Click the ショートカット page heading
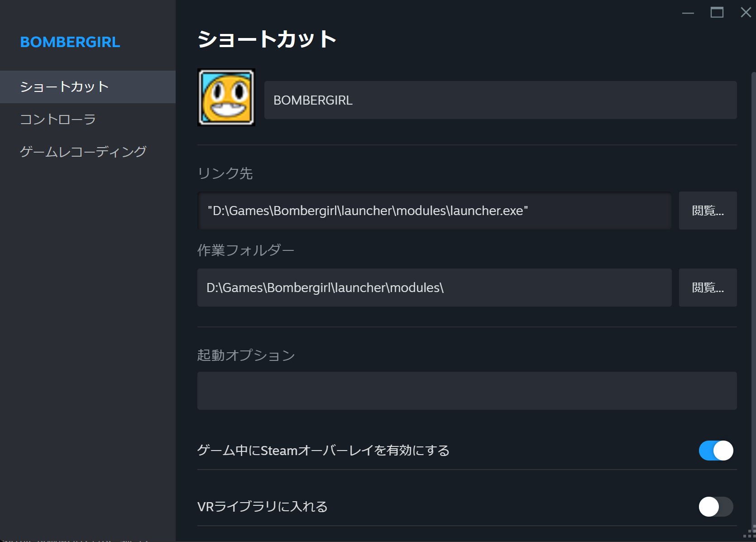The height and width of the screenshot is (542, 756). click(x=267, y=39)
